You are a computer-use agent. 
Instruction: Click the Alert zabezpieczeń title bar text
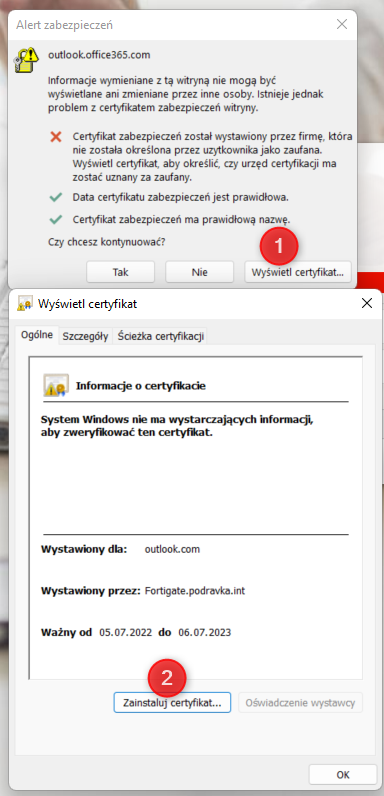point(65,24)
